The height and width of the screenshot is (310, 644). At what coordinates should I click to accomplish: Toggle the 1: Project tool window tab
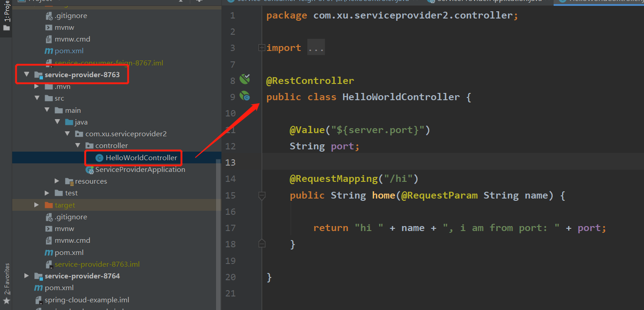click(6, 11)
